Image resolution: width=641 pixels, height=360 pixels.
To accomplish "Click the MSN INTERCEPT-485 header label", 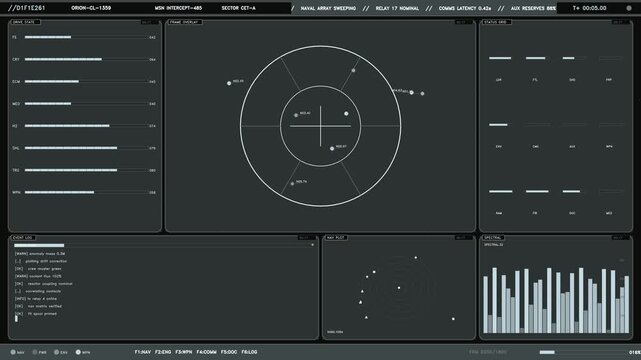I will coord(178,8).
